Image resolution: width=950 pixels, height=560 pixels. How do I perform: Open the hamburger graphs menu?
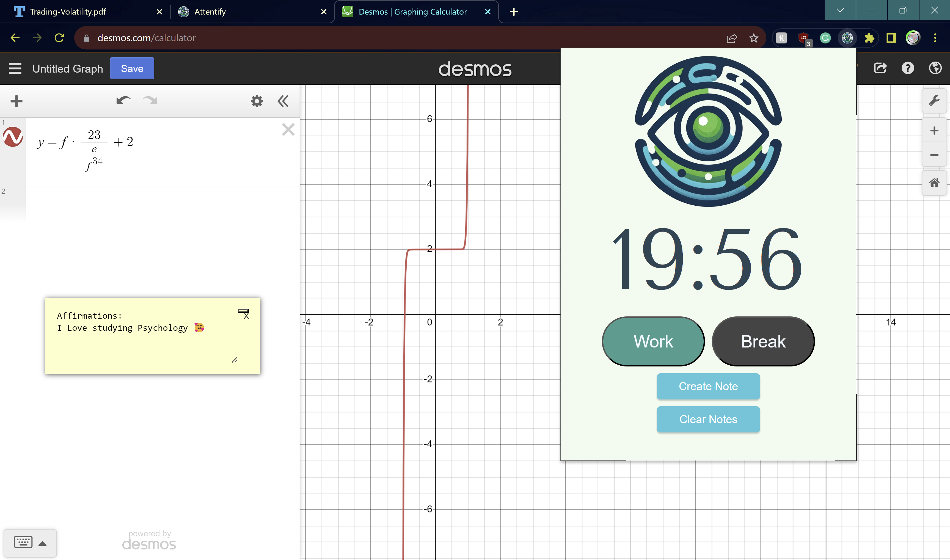15,68
